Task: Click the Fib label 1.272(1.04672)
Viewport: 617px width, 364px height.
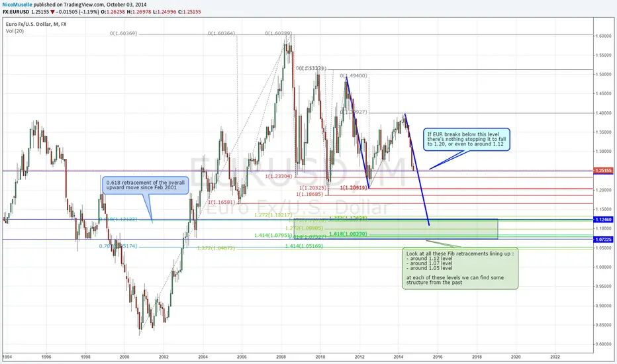Action: 216,248
